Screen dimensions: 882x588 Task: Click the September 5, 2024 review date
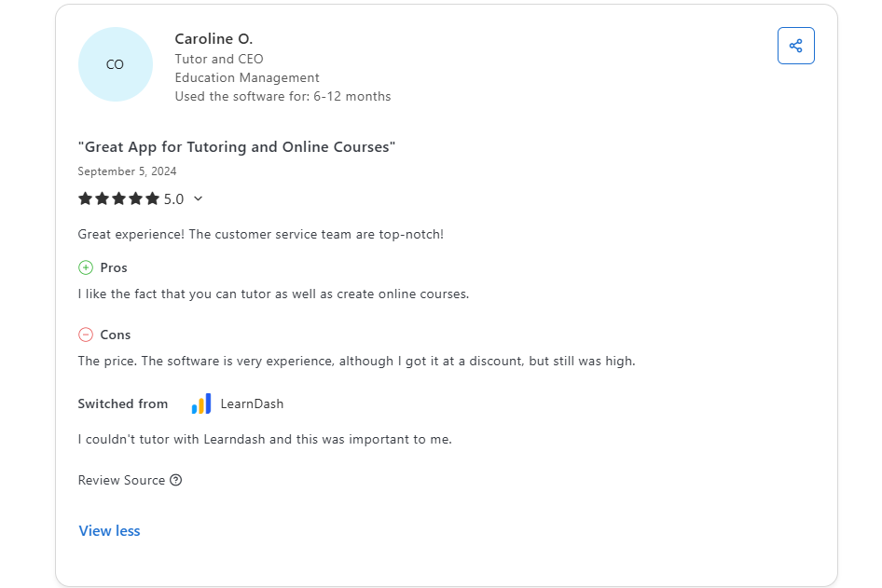[x=127, y=171]
